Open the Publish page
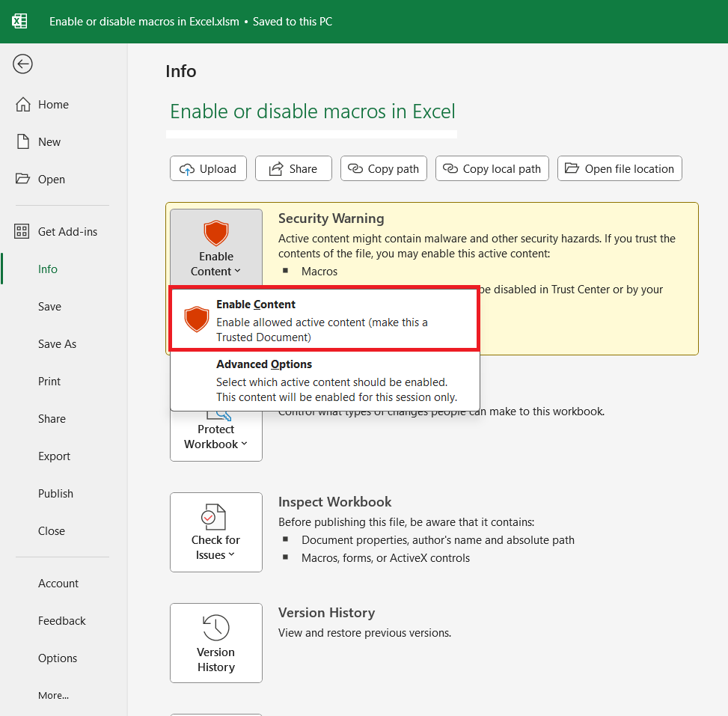This screenshot has height=716, width=728. click(x=55, y=494)
